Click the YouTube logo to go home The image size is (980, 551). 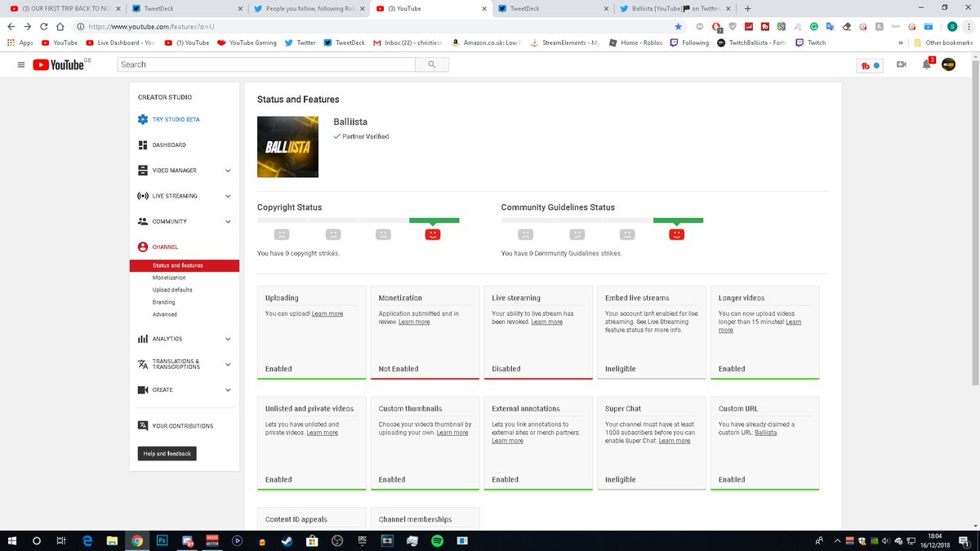pyautogui.click(x=60, y=64)
